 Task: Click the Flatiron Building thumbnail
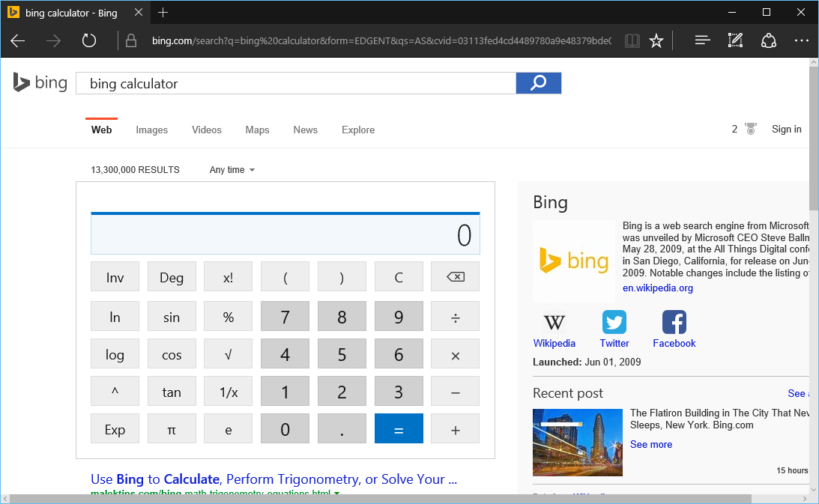coord(578,443)
